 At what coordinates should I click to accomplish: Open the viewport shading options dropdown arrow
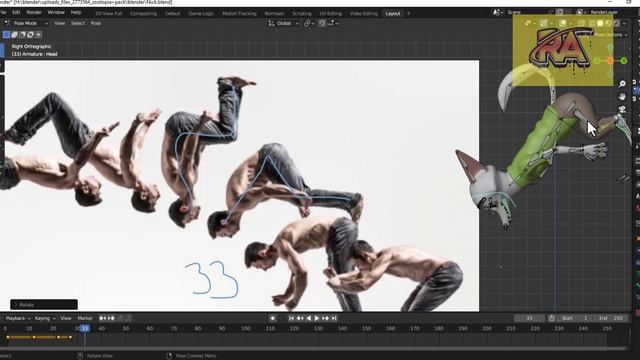pyautogui.click(x=624, y=24)
